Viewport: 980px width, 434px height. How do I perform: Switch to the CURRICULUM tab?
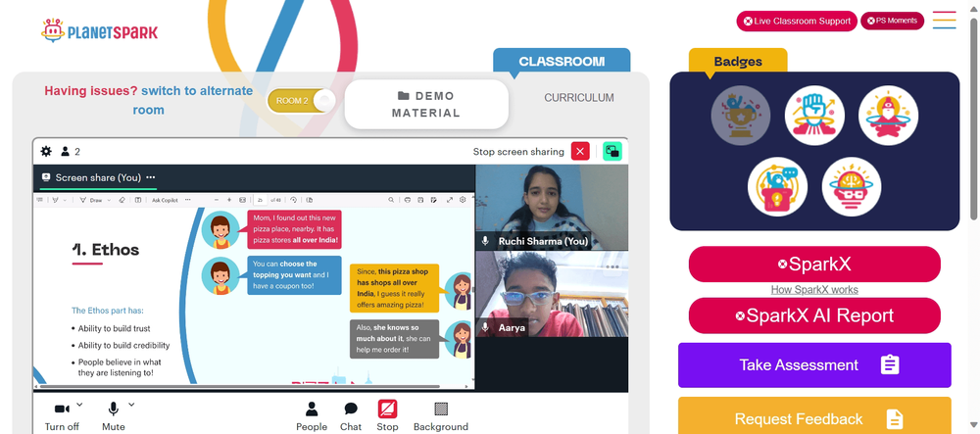pyautogui.click(x=579, y=98)
